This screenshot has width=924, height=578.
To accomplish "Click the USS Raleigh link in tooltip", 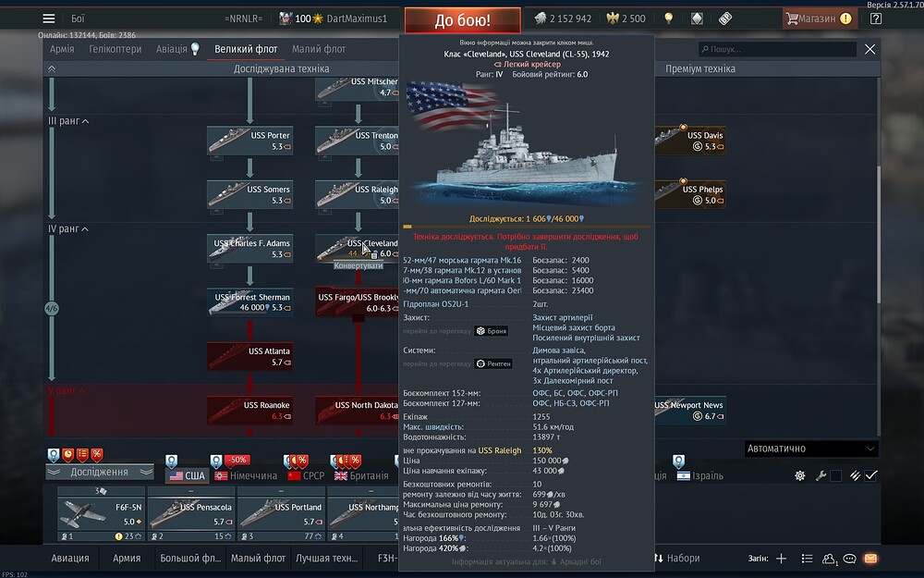I will (x=500, y=450).
